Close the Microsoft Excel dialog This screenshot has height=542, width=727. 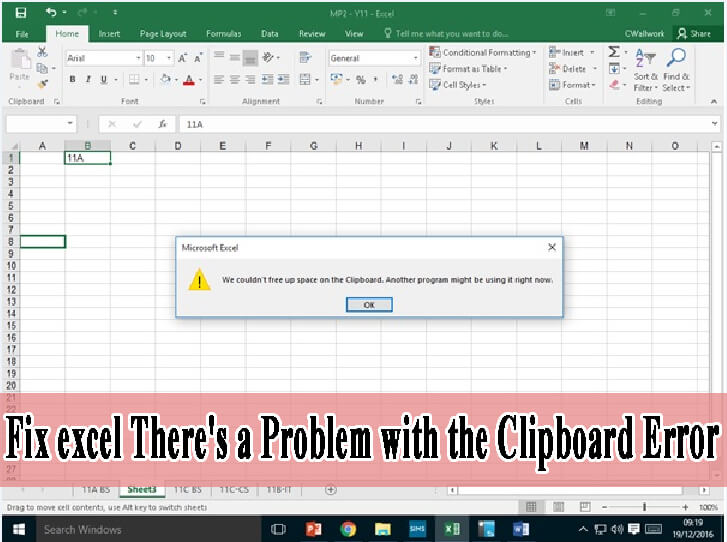point(552,247)
